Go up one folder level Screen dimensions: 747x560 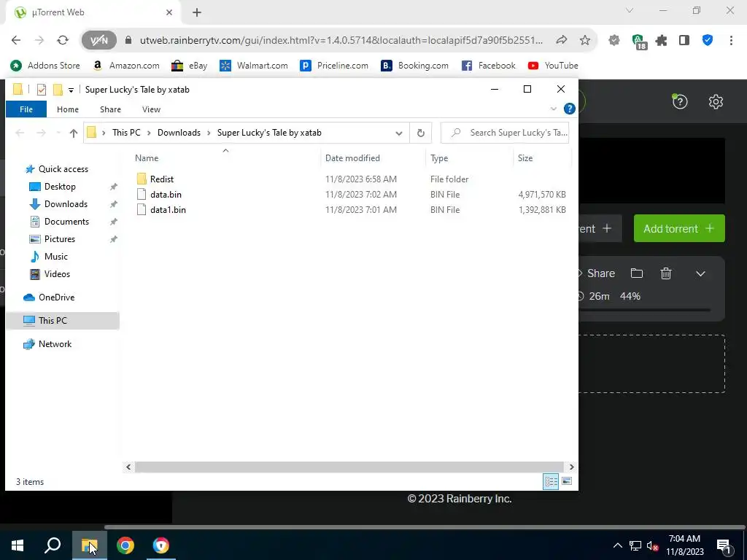tap(74, 133)
